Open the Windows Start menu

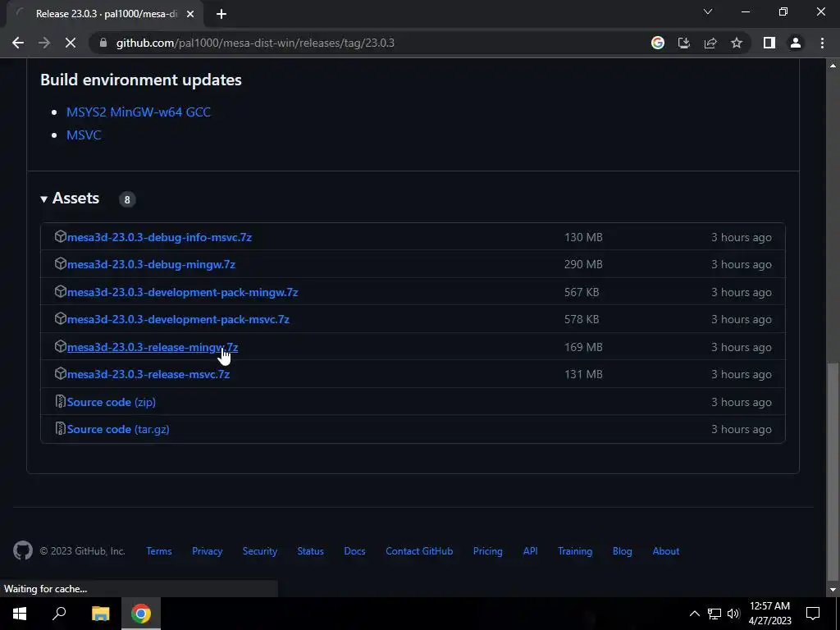20,614
